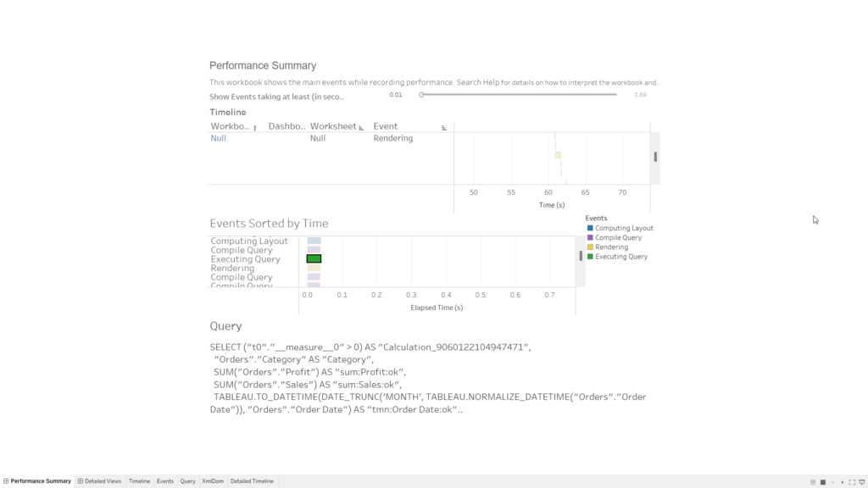Click the scrollbar beside the Timeline chart
Image resolution: width=868 pixels, height=488 pixels.
tap(654, 157)
